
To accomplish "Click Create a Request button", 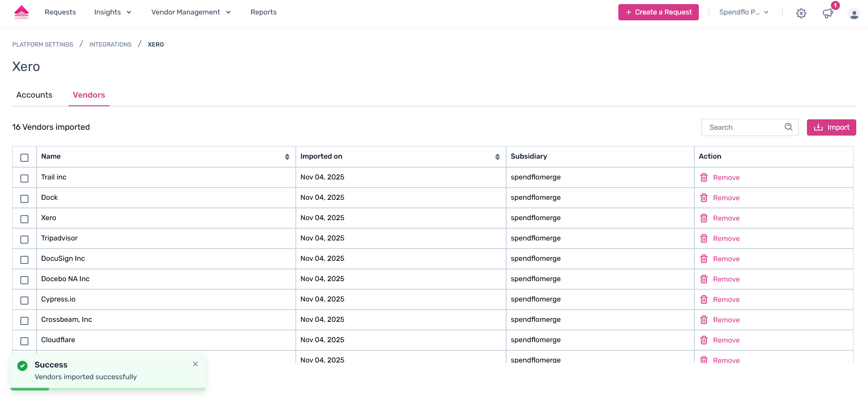I will (659, 12).
